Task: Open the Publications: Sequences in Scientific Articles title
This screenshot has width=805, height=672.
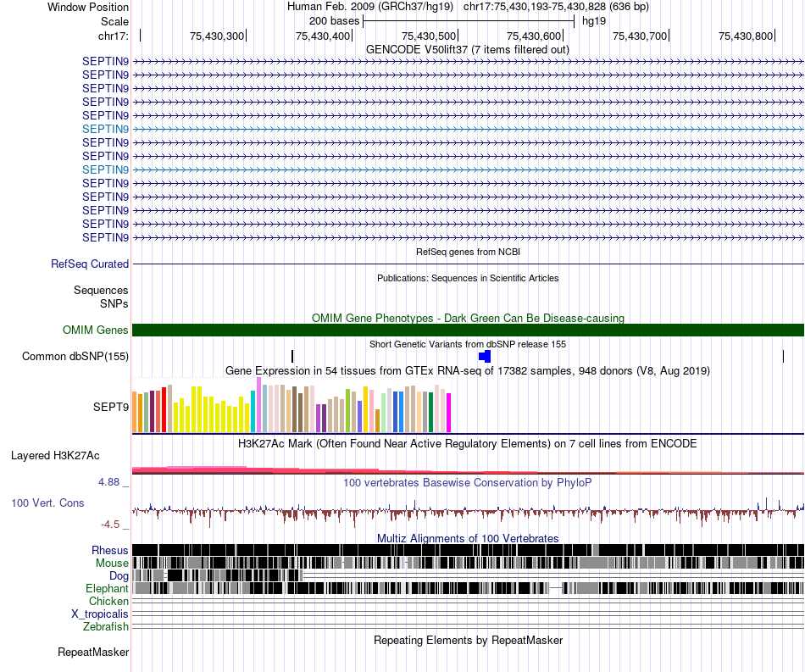Action: point(468,278)
